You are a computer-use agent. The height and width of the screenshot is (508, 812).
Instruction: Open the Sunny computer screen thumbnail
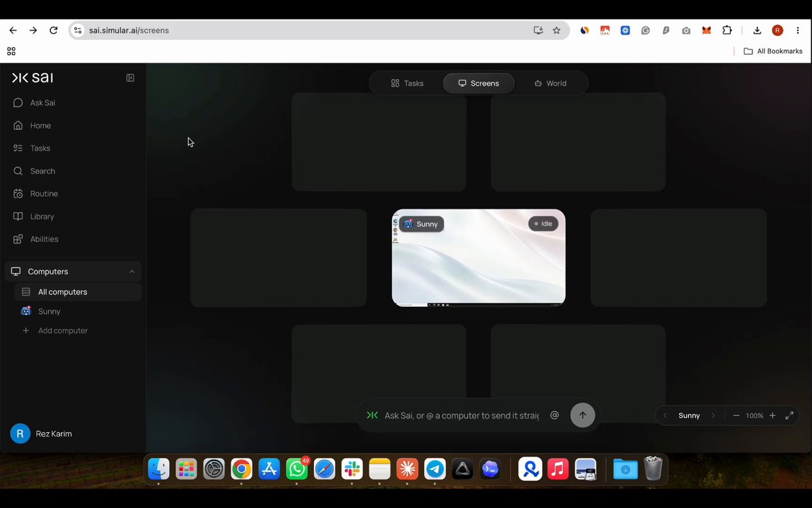pos(478,258)
